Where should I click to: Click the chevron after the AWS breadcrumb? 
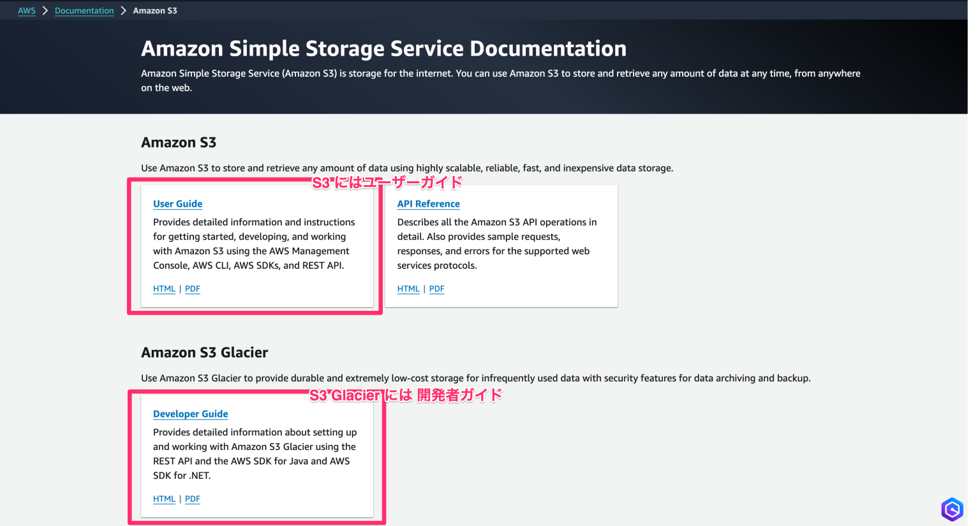tap(45, 11)
